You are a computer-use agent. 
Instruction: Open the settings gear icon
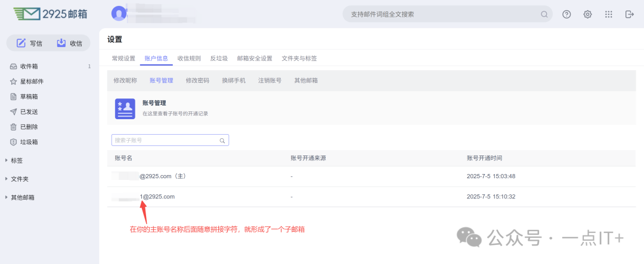tap(588, 14)
